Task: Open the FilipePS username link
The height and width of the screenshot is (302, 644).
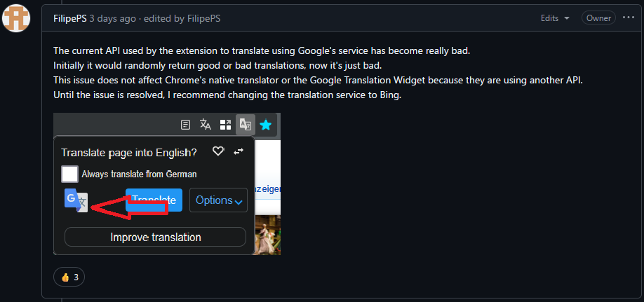Action: (70, 18)
